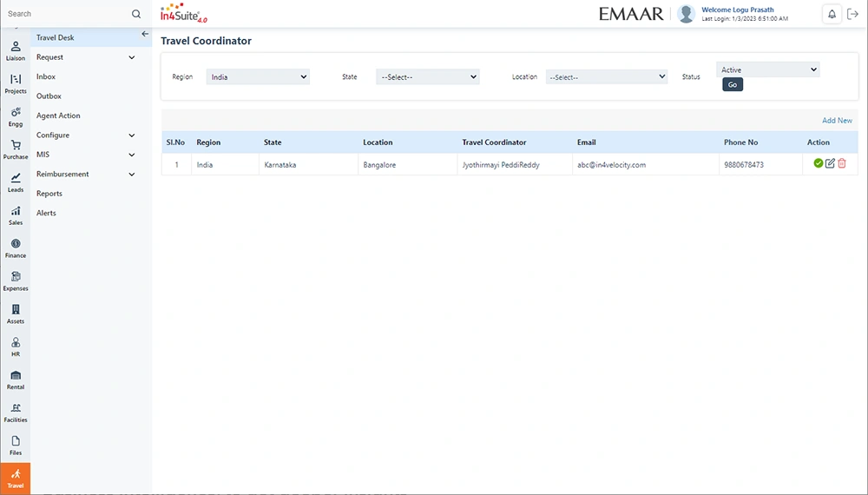Delete the Jyothirmayi PeddiReddy row
Screen dimensions: 868x495
[842, 163]
